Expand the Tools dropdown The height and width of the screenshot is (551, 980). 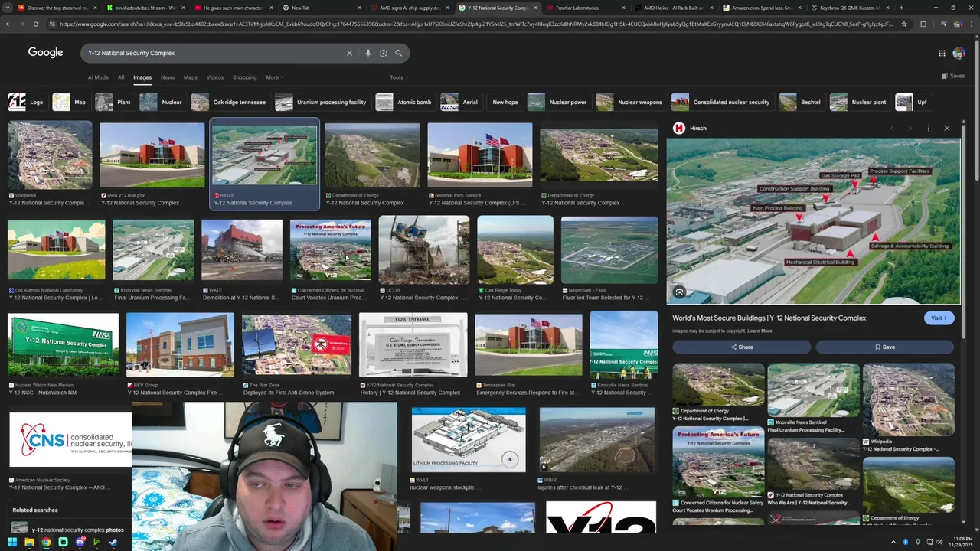coord(398,77)
